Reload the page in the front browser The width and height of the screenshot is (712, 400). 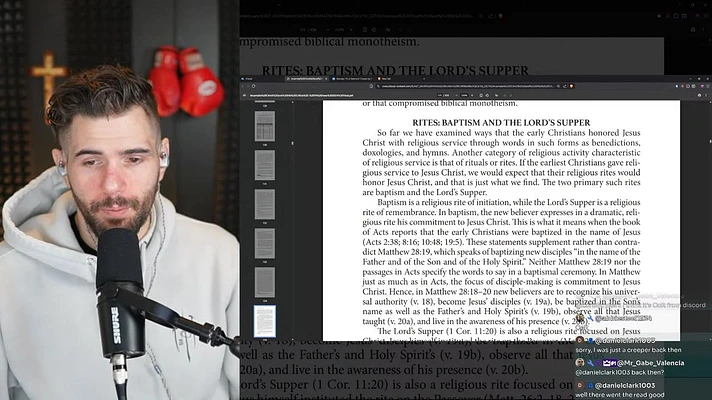(x=253, y=86)
